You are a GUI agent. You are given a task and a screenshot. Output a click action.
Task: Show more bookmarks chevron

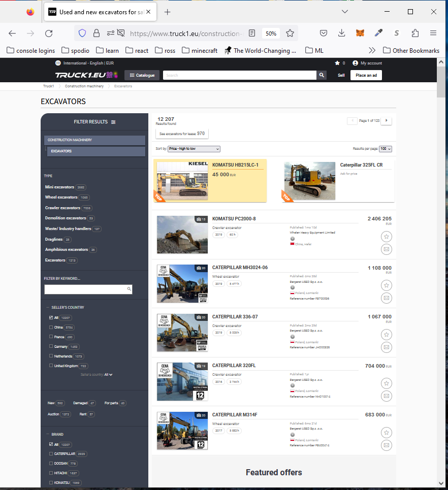372,50
